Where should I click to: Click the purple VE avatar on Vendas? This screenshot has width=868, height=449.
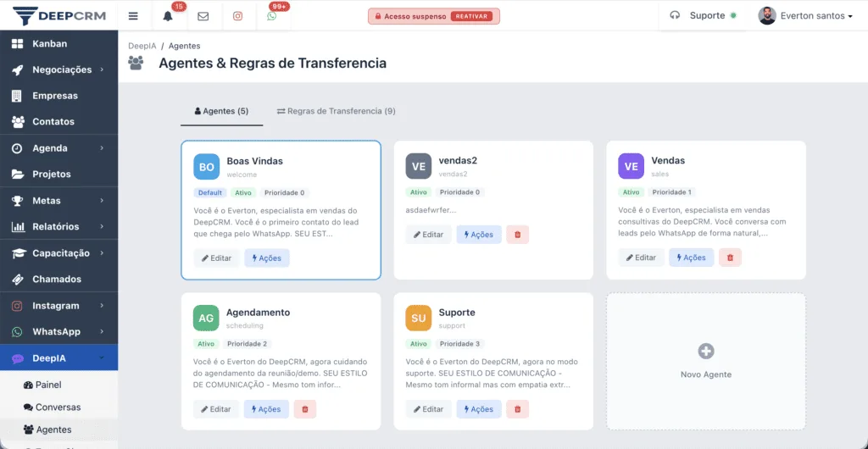pos(631,166)
